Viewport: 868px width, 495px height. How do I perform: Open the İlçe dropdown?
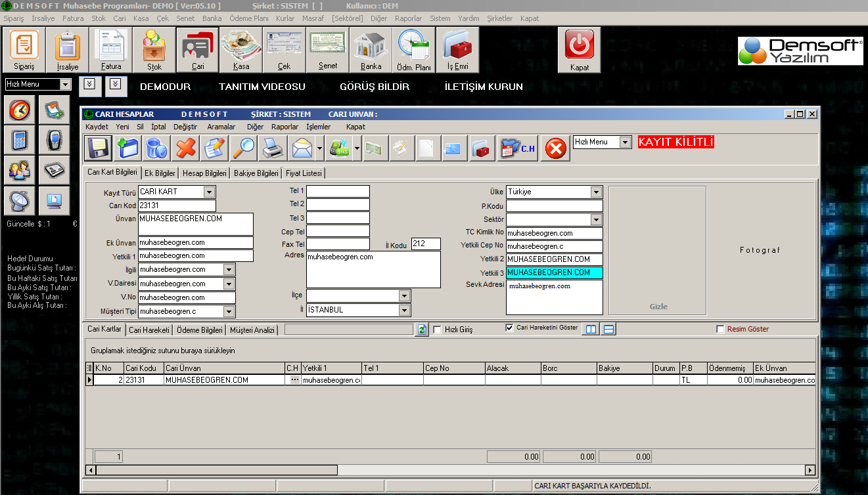(x=404, y=296)
